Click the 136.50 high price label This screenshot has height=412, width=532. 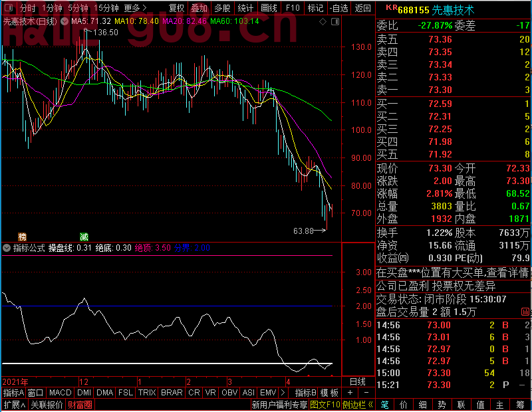(106, 33)
